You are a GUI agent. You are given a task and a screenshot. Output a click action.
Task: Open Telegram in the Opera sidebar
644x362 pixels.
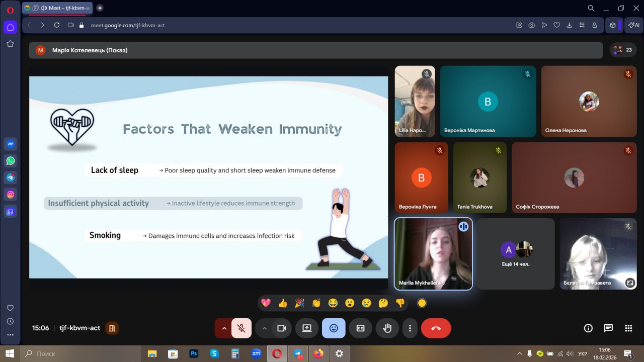[11, 177]
